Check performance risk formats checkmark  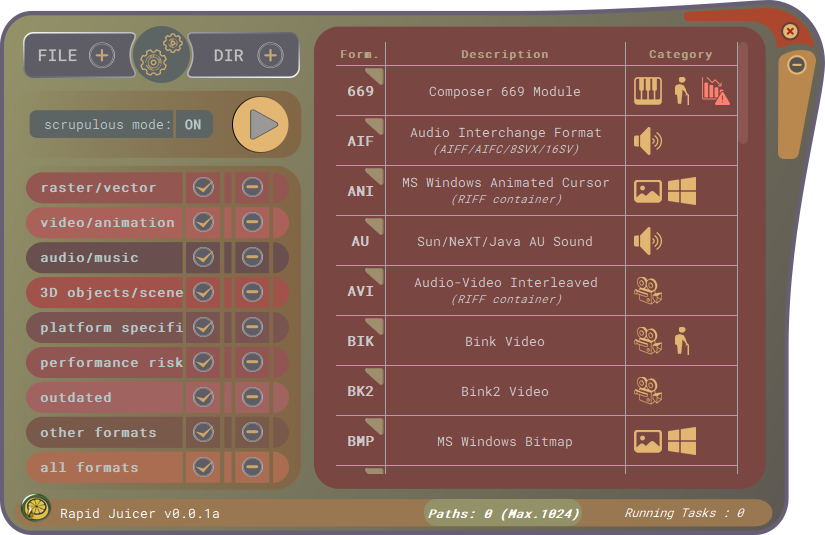point(203,362)
